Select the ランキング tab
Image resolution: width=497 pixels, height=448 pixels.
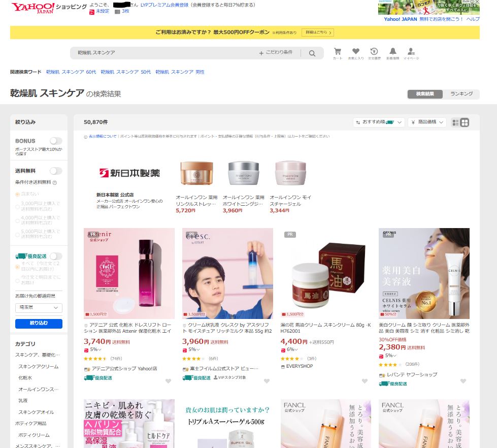tap(461, 94)
